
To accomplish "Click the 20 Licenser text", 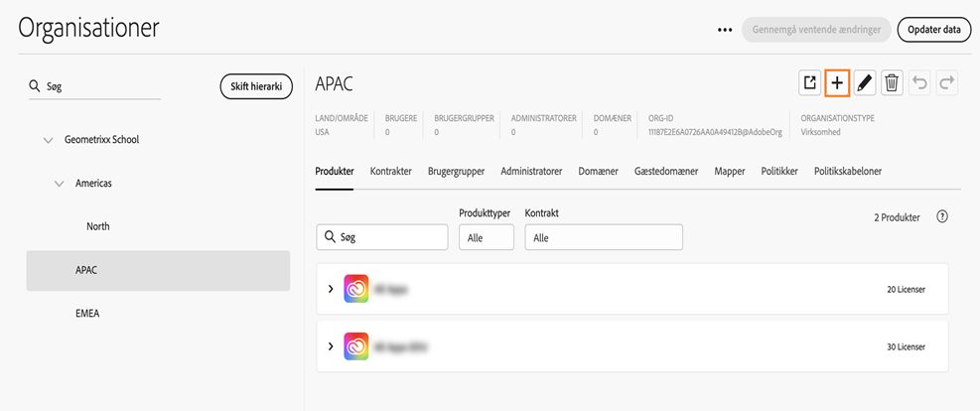I will click(906, 289).
